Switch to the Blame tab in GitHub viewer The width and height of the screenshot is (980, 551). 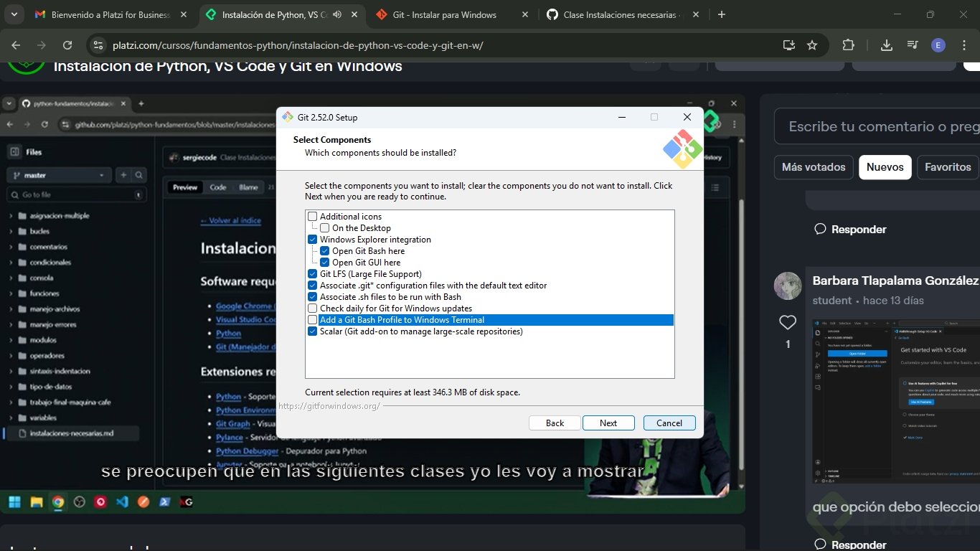pos(248,187)
